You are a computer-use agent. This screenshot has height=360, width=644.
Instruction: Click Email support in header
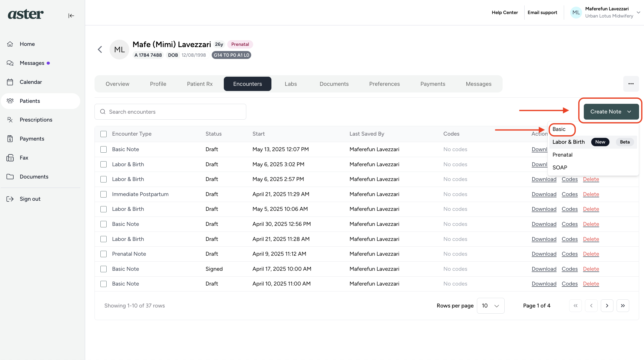[x=542, y=13]
